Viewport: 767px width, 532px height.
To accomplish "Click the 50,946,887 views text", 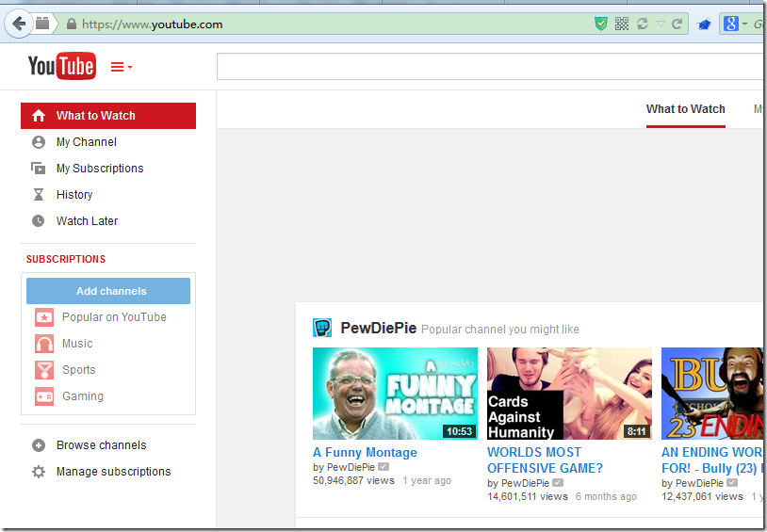I will 353,481.
